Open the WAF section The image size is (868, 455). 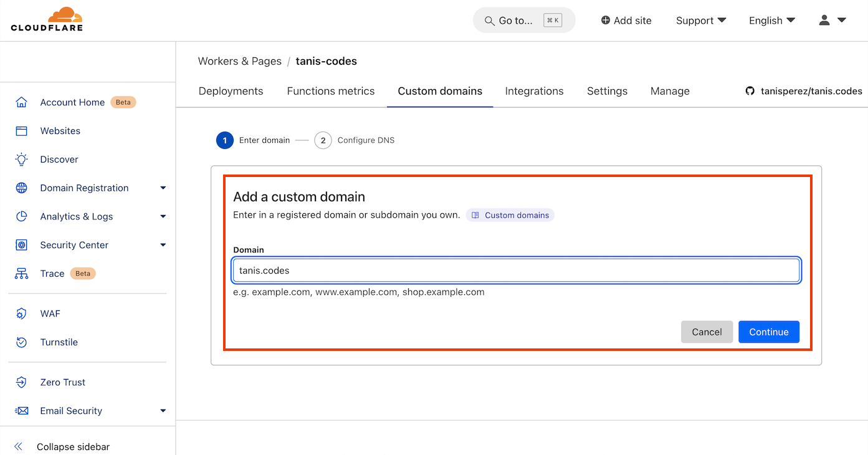pos(50,313)
